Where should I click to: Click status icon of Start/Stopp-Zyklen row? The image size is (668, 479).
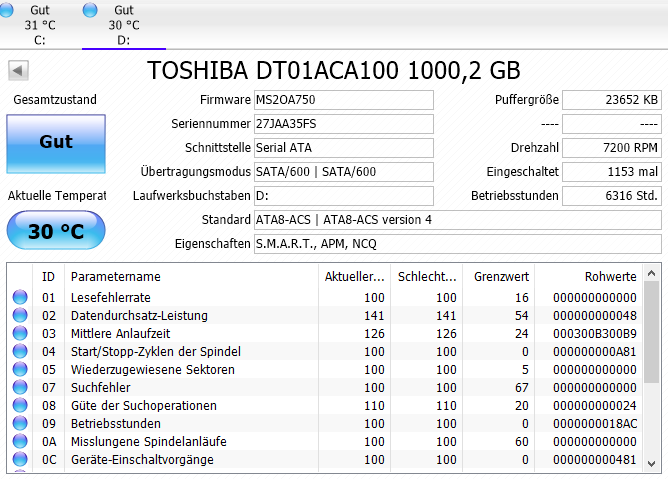pyautogui.click(x=20, y=351)
